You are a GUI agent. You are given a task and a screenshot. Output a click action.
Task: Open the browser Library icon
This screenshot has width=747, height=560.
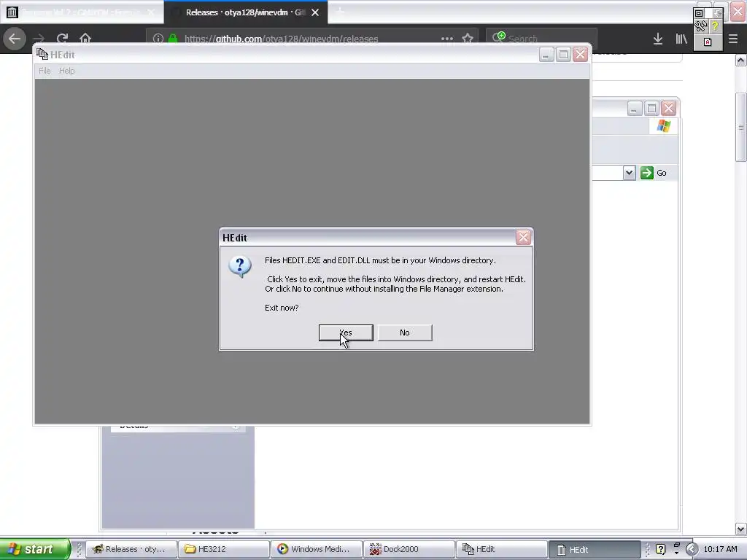pos(682,39)
